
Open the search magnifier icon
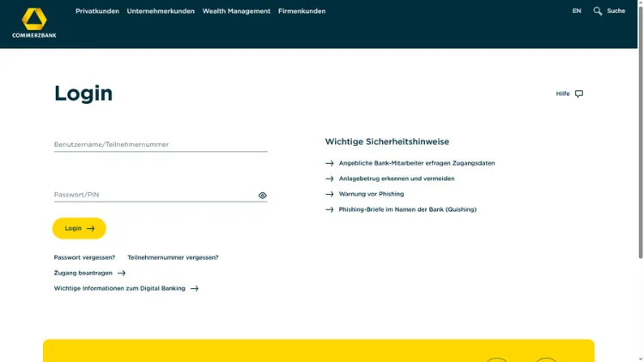point(598,11)
